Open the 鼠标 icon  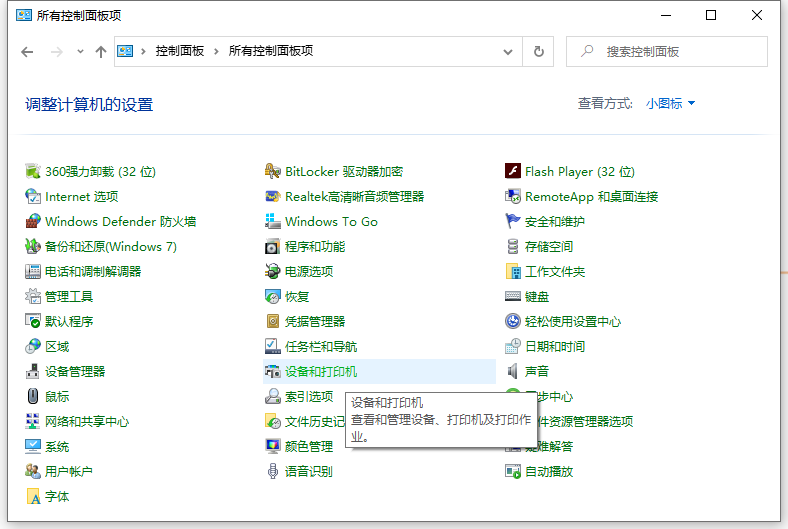[x=33, y=397]
